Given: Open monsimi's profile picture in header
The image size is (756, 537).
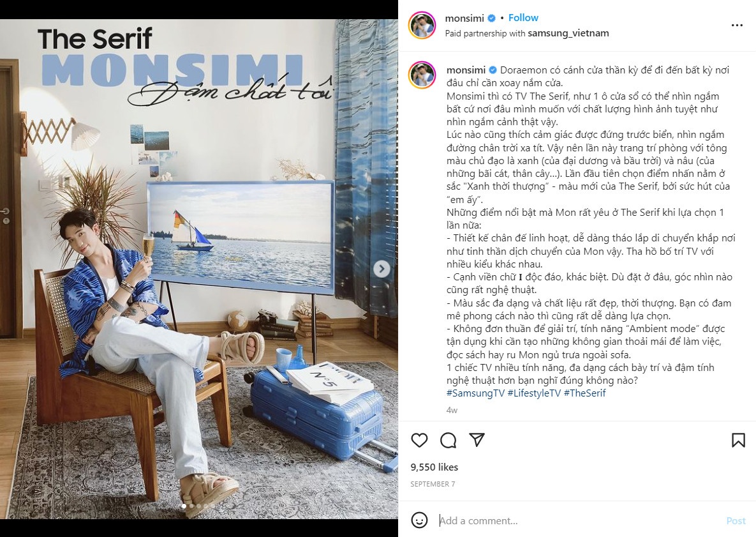Looking at the screenshot, I should click(x=422, y=25).
